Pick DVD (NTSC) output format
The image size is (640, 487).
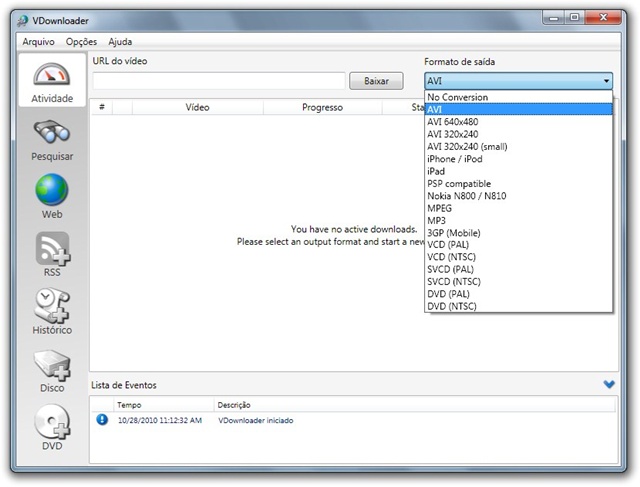(451, 306)
